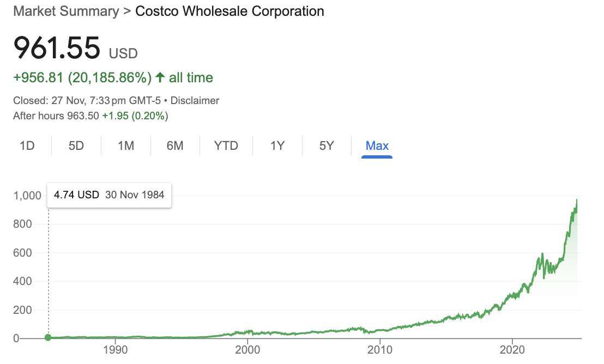Image resolution: width=604 pixels, height=364 pixels.
Task: Open the Market Summary breadcrumb link
Action: [66, 11]
